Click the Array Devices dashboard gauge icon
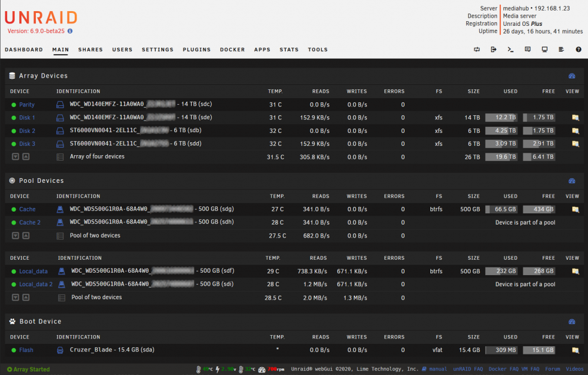 click(x=572, y=76)
